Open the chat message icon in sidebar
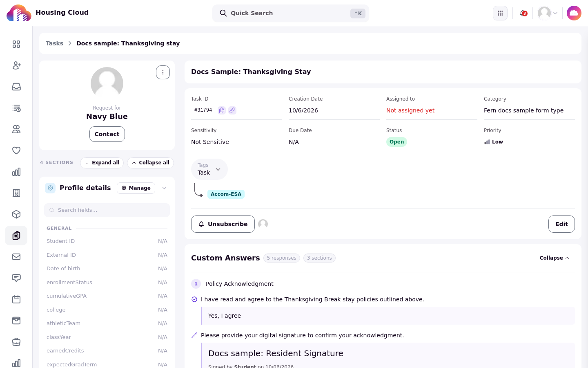Image resolution: width=588 pixels, height=368 pixels. 16,278
